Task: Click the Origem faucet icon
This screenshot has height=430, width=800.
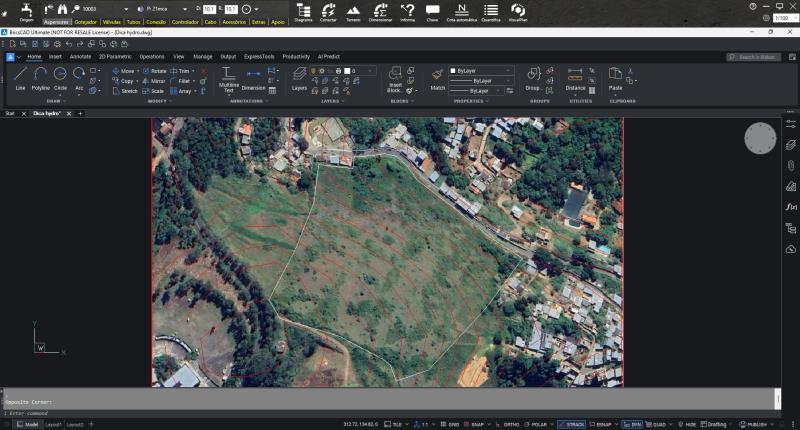Action: (27, 11)
